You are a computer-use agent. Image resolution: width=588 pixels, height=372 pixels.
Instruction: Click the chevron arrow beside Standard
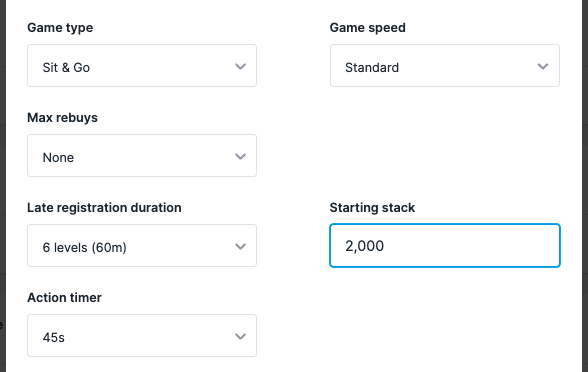tap(543, 66)
